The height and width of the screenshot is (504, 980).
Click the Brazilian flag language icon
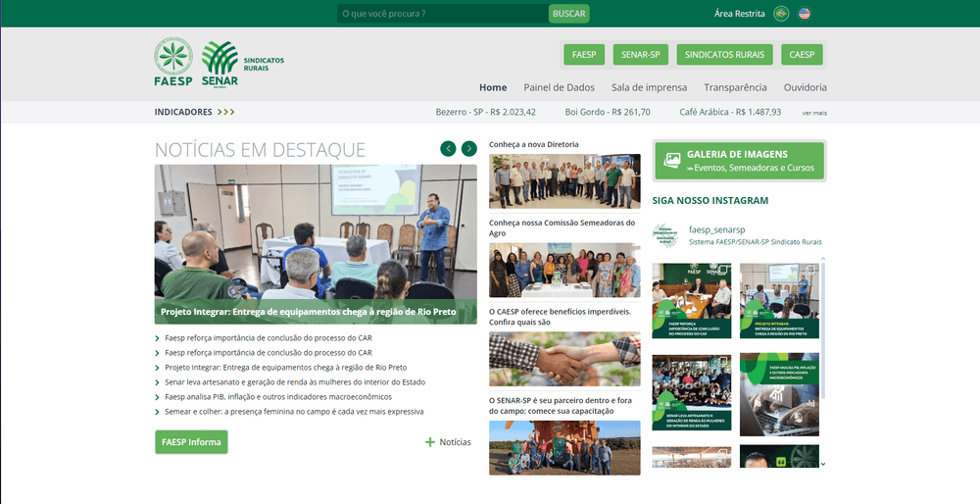781,13
